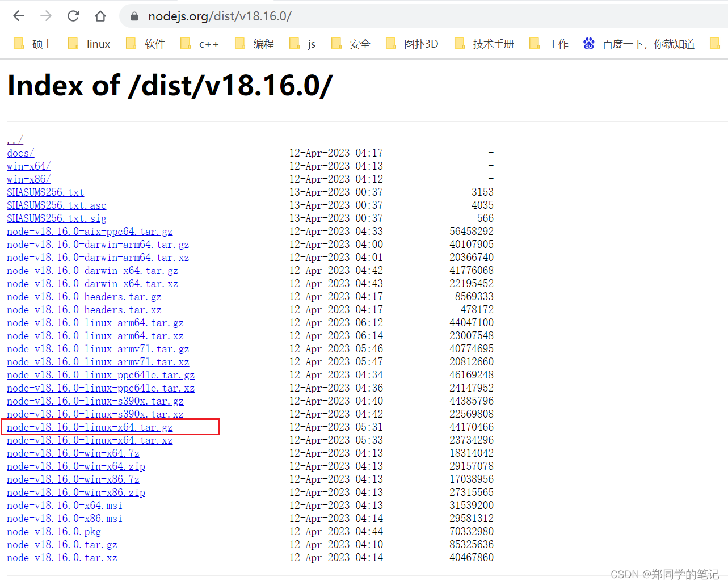
Task: Click the Baidu favicon on the bookmarks bar
Action: point(588,43)
